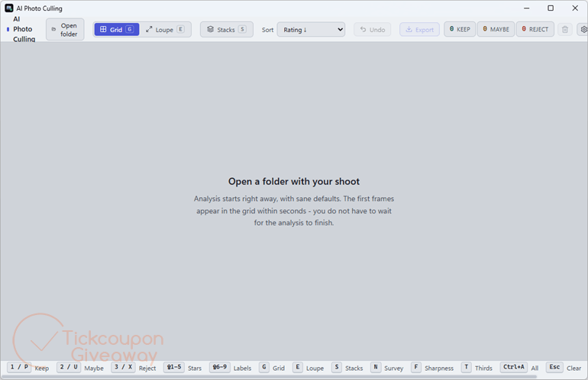This screenshot has height=380, width=588.
Task: Open settings gear icon
Action: click(583, 29)
